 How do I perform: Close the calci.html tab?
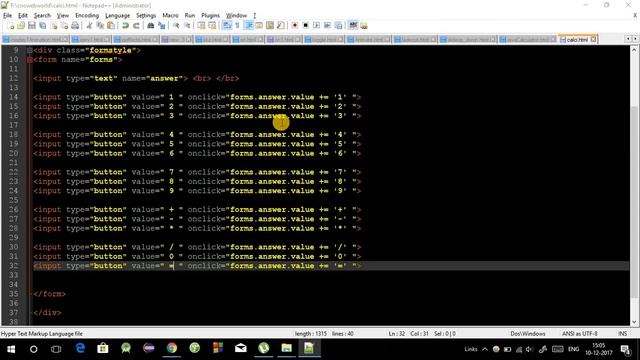[593, 40]
